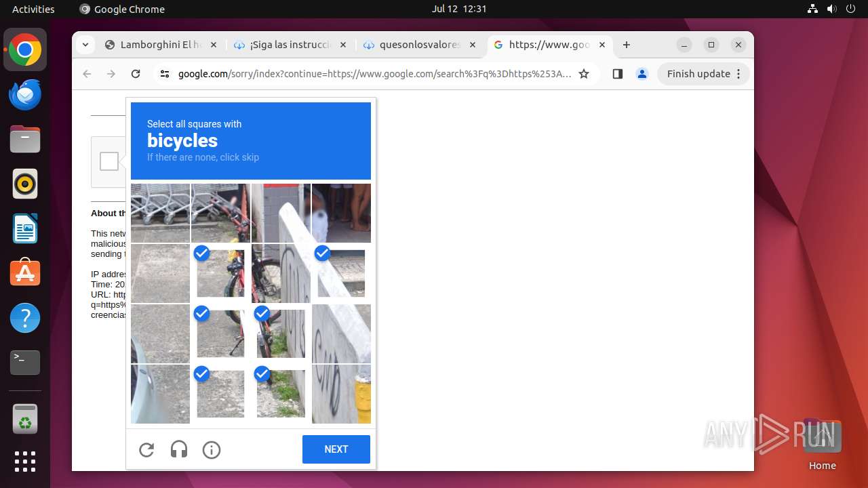This screenshot has height=488, width=868.
Task: Deselect the checked tile with the bicycle kickstand
Action: pyautogui.click(x=220, y=333)
